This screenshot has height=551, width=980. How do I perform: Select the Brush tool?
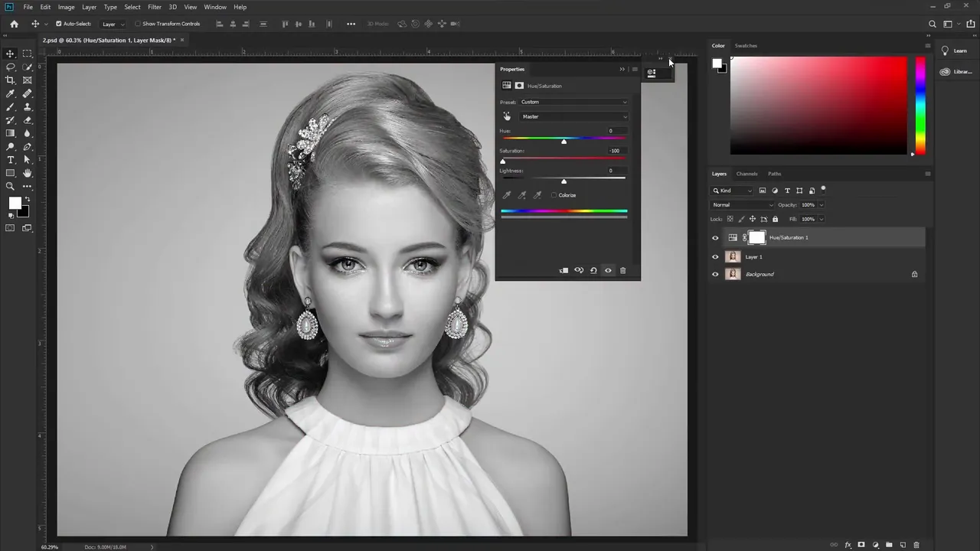11,107
